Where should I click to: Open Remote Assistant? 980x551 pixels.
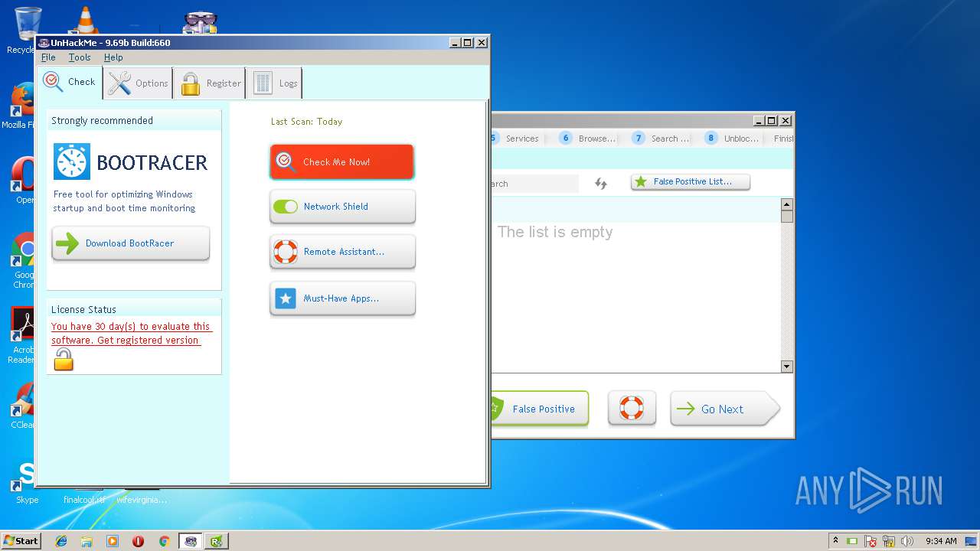click(342, 252)
